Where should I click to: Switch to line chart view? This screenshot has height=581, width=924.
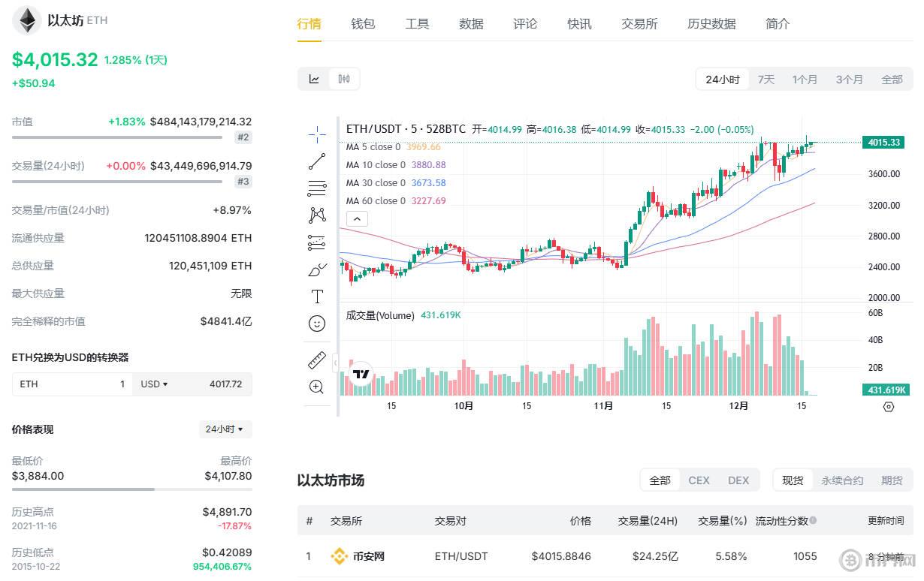click(314, 79)
